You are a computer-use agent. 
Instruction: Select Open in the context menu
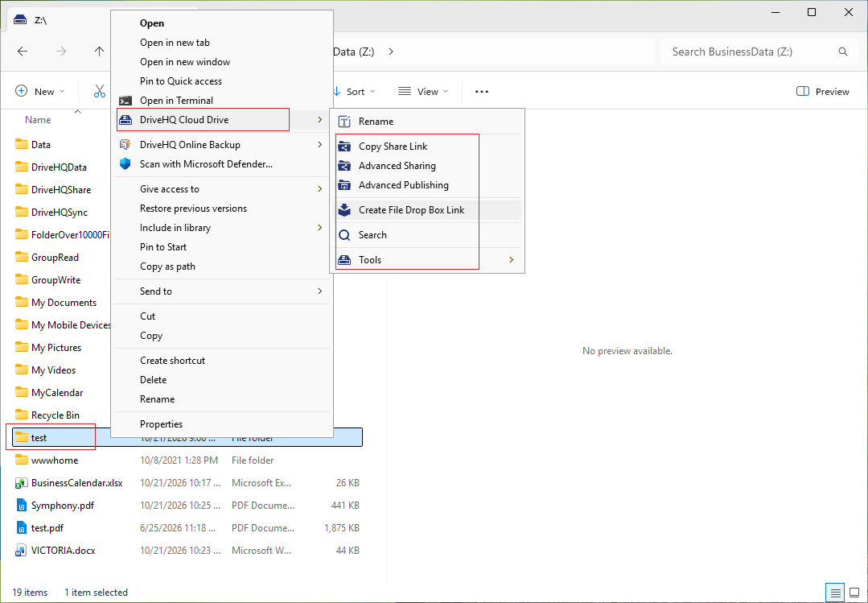click(x=222, y=23)
